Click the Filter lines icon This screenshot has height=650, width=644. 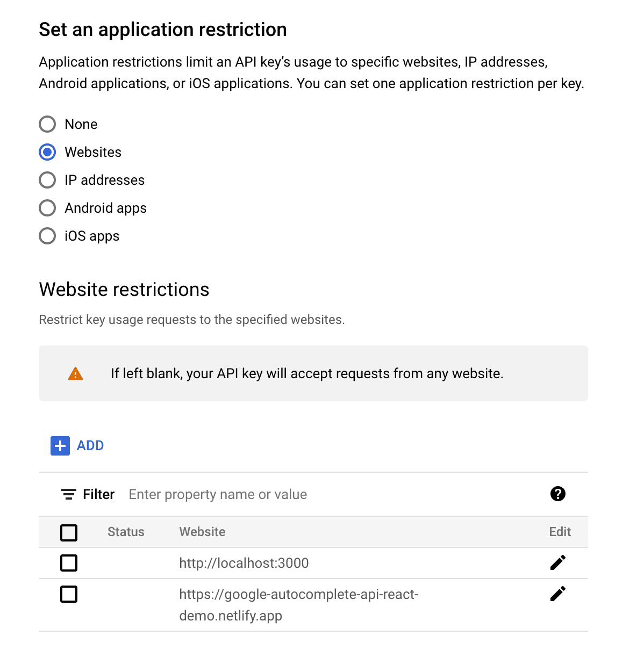[68, 494]
